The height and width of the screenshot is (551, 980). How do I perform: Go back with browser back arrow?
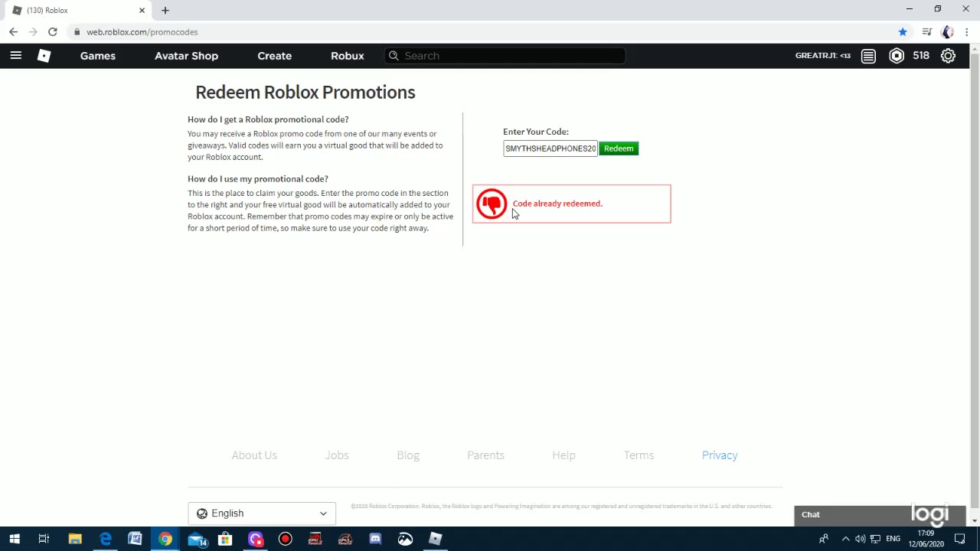tap(13, 31)
